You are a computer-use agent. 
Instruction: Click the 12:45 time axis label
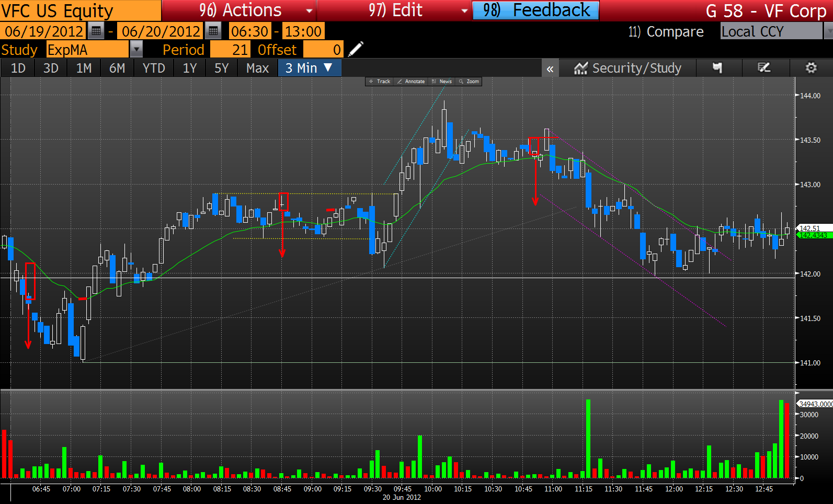tap(764, 489)
